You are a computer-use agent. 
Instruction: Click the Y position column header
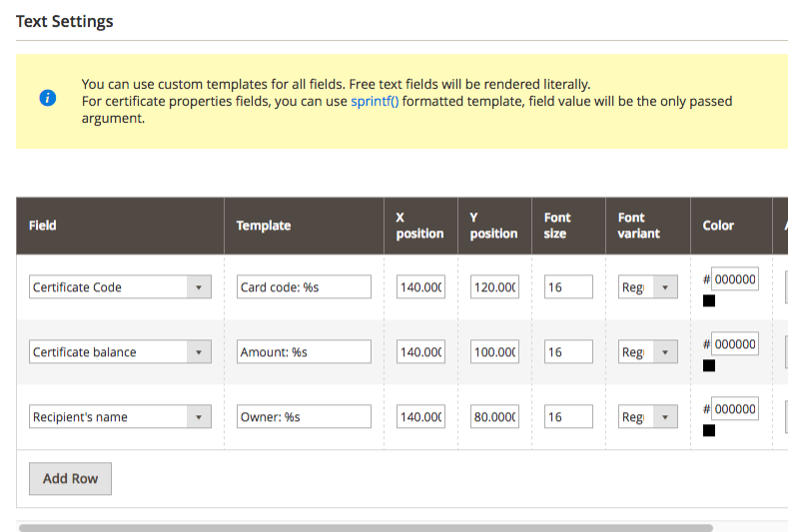[494, 226]
